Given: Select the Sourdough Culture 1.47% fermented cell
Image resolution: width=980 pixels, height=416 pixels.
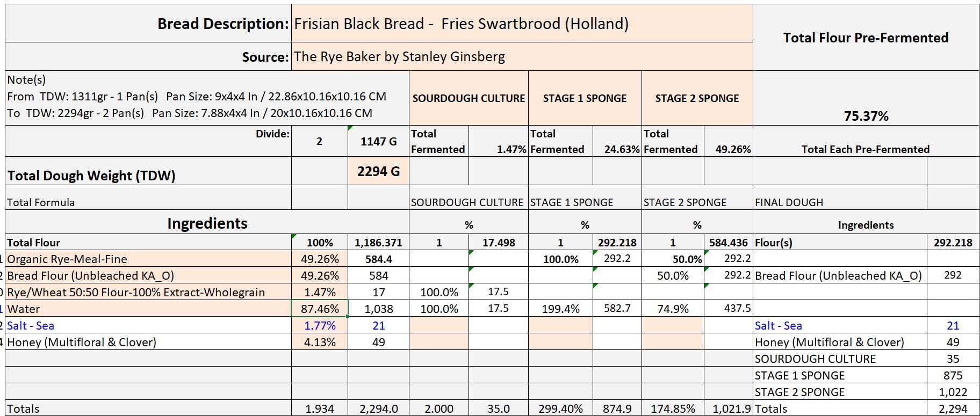Looking at the screenshot, I should click(x=498, y=149).
